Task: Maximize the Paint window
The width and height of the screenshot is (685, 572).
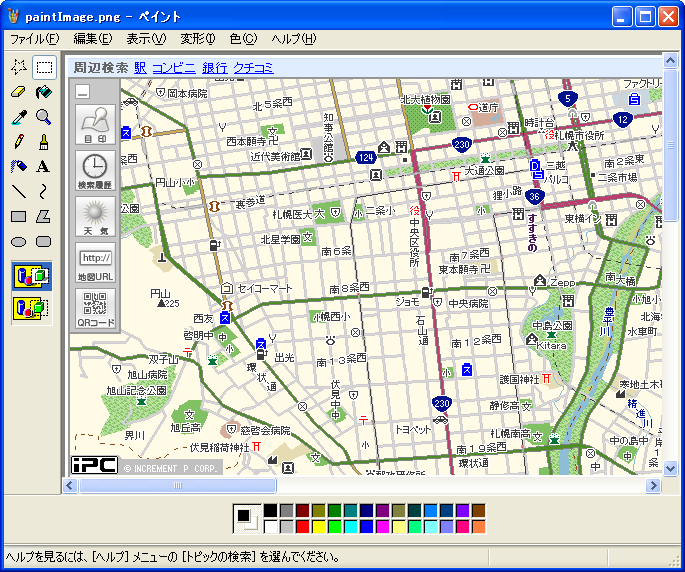Action: pos(645,17)
